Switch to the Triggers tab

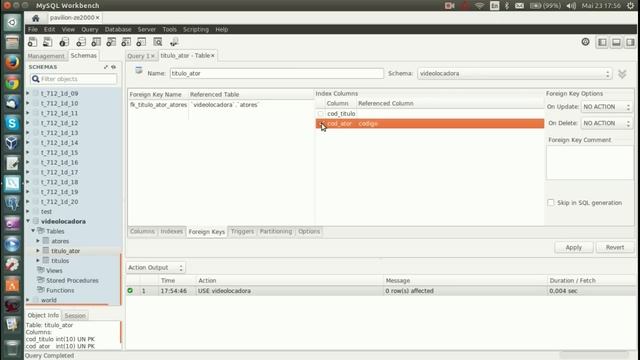242,231
